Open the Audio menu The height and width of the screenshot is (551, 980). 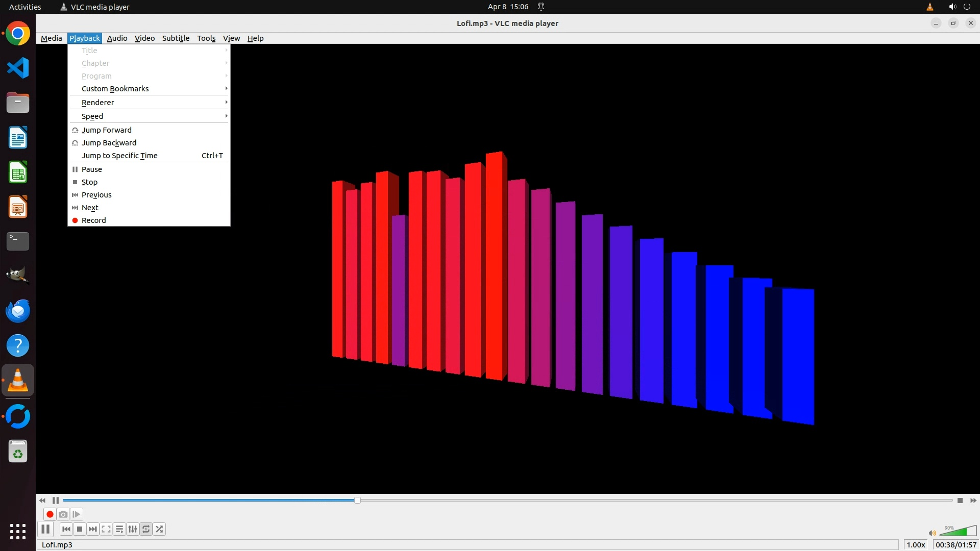[x=117, y=38]
